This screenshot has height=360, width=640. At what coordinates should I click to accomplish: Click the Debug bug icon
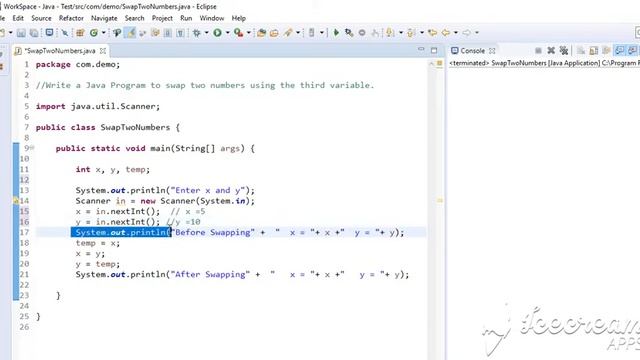(x=196, y=33)
